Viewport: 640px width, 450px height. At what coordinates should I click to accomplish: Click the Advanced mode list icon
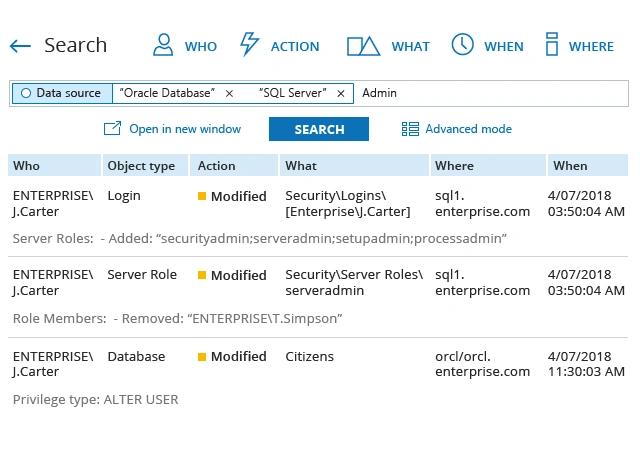(410, 129)
